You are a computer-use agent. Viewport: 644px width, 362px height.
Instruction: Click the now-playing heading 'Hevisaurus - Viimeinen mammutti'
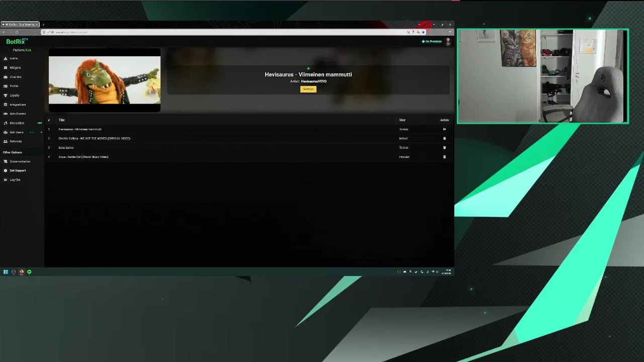click(308, 74)
